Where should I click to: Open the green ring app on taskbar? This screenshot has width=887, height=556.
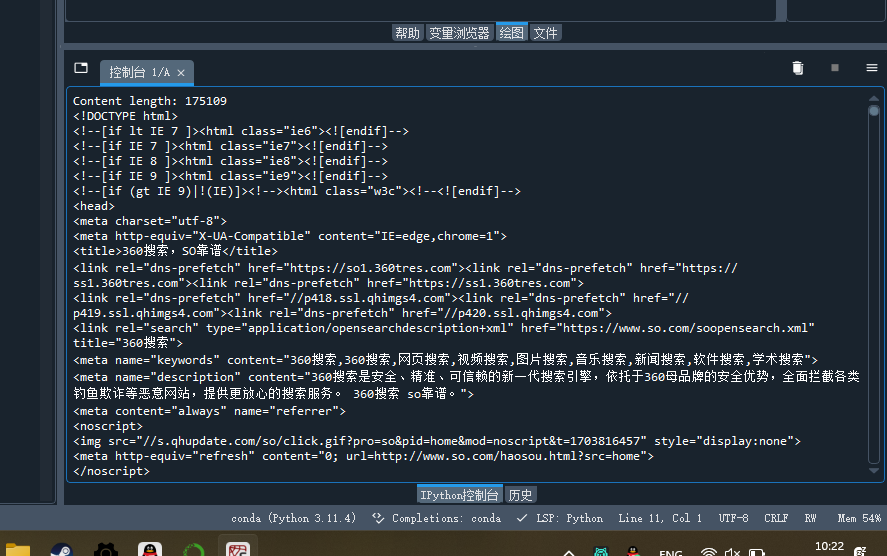point(193,550)
